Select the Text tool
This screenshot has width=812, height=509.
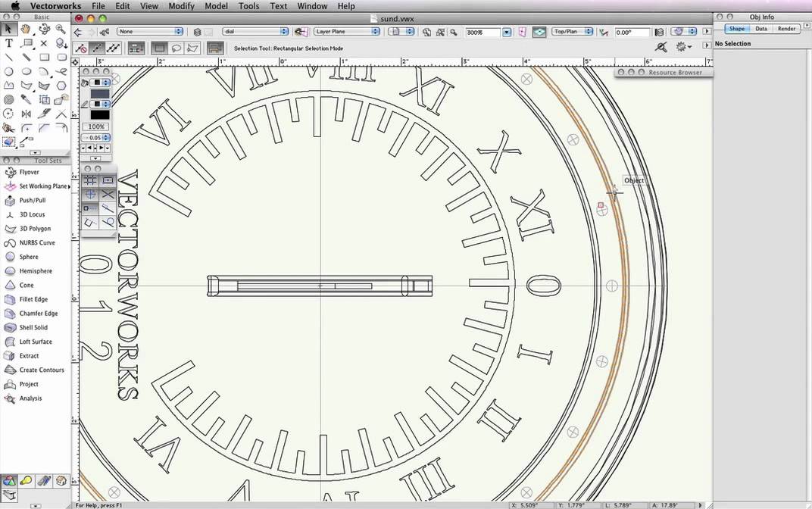pos(9,43)
